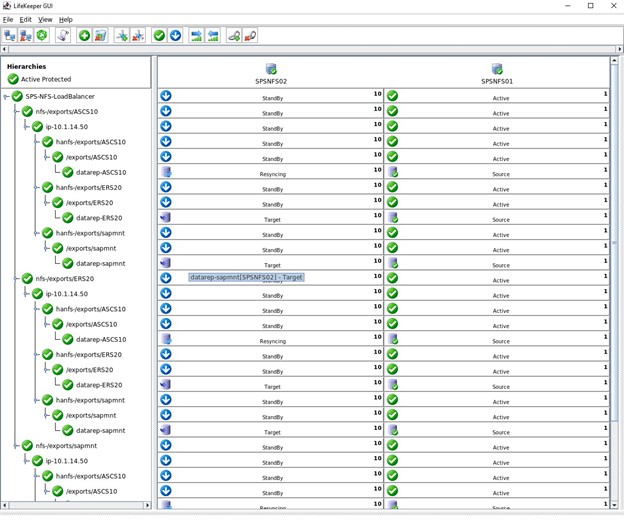Open the Help menu

pyautogui.click(x=66, y=19)
